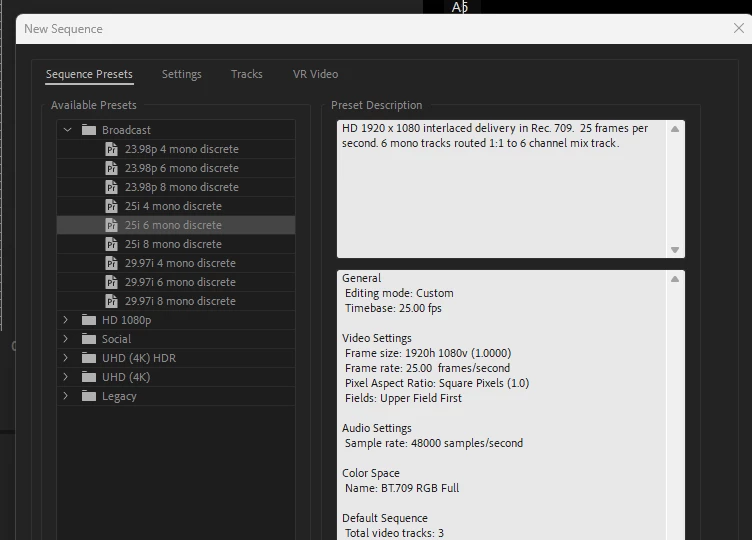Select the 25i 8 mono discrete preset
Screen dimensions: 752x540
click(176, 244)
